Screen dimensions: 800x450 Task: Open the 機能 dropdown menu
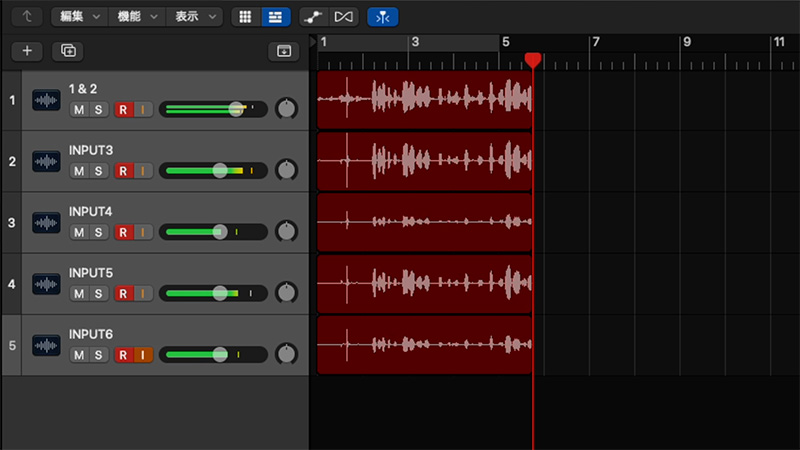pos(137,17)
